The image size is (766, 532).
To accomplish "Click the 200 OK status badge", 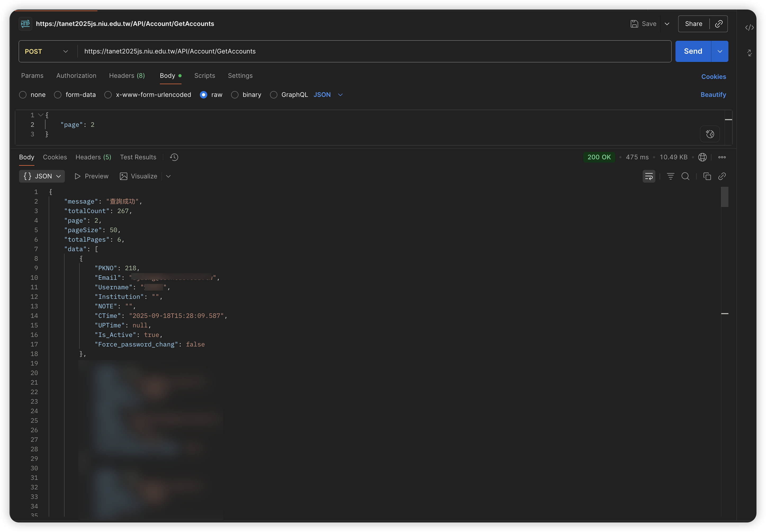I will click(599, 157).
